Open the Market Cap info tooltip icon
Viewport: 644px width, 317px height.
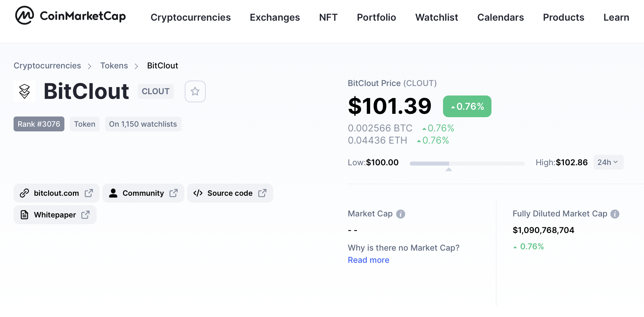[x=400, y=214]
